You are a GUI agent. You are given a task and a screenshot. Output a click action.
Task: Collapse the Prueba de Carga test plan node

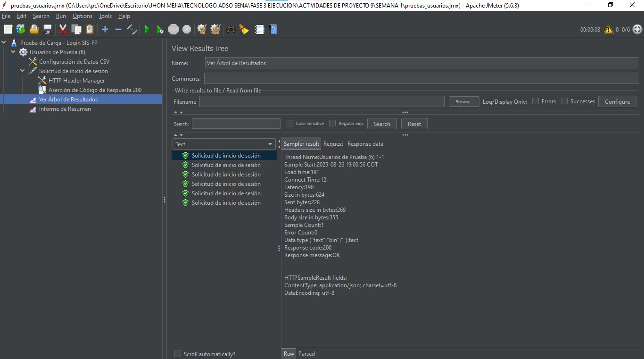pyautogui.click(x=4, y=42)
